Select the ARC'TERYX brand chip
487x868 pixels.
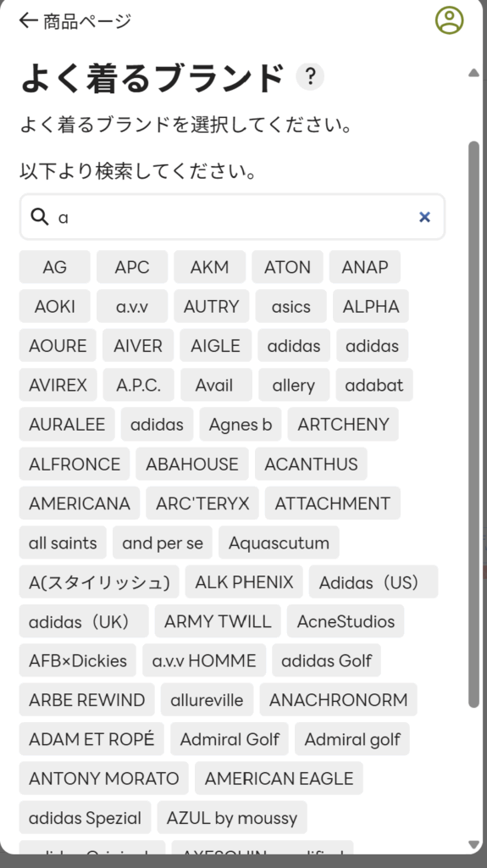click(202, 504)
